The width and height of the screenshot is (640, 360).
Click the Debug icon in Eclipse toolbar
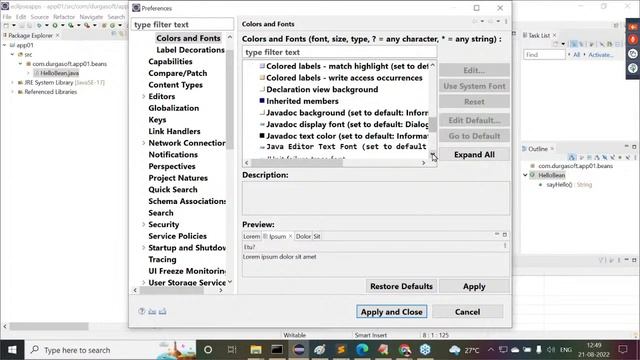pos(39,25)
